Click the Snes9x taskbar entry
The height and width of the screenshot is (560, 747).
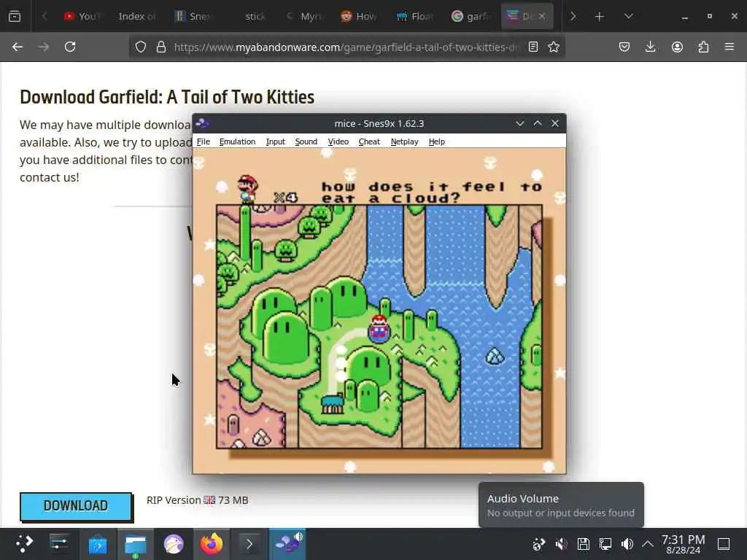coord(287,544)
